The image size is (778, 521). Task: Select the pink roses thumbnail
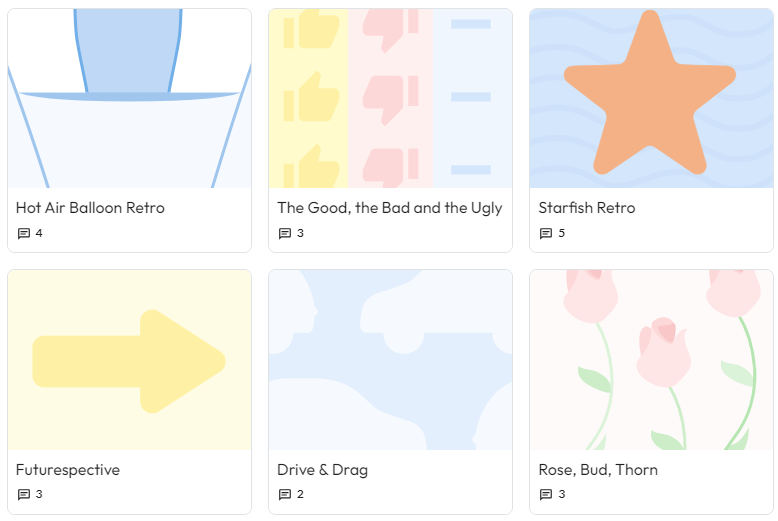point(651,360)
